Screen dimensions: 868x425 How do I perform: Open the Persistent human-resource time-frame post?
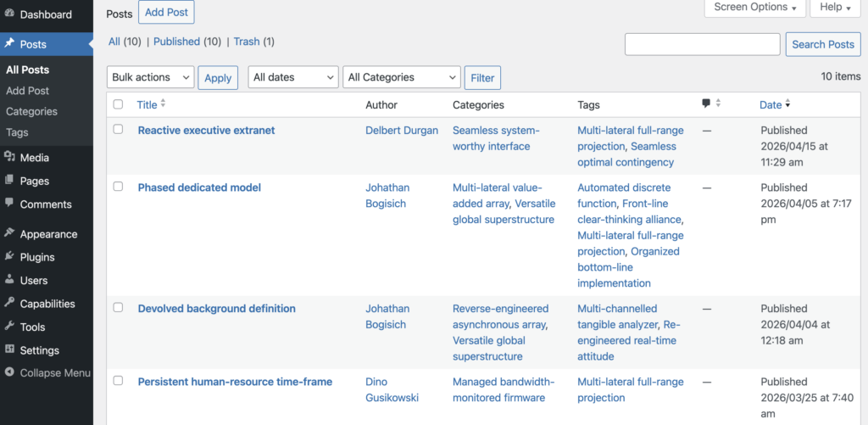click(x=235, y=382)
